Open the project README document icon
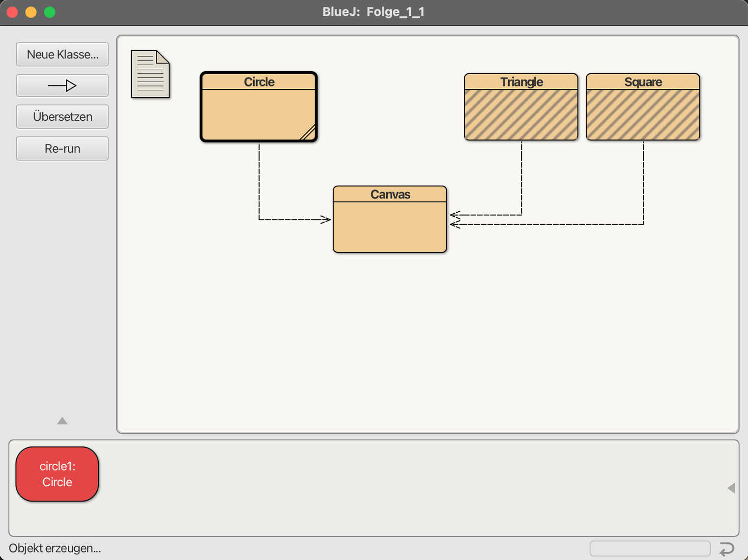This screenshot has height=560, width=748. tap(150, 74)
